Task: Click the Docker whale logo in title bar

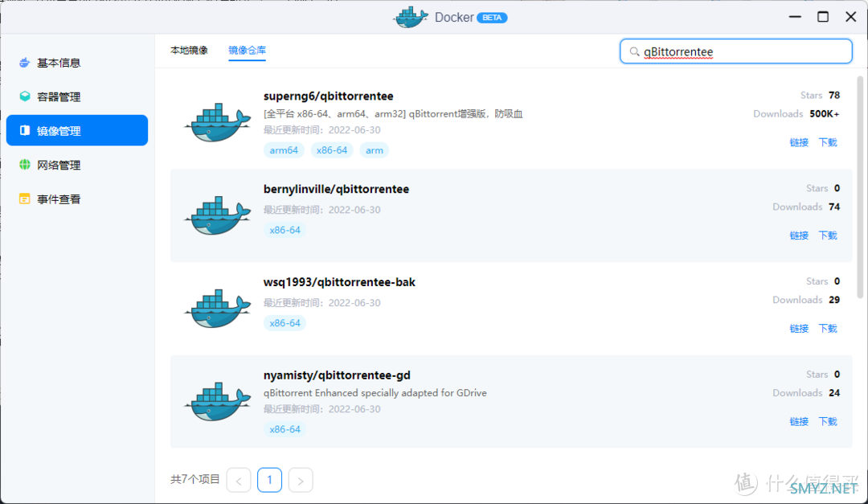Action: pyautogui.click(x=411, y=17)
